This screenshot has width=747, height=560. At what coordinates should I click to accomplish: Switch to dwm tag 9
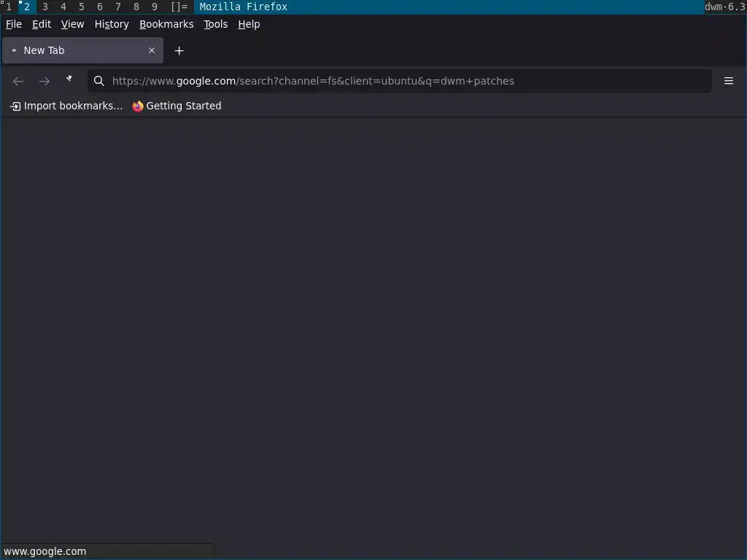(155, 7)
